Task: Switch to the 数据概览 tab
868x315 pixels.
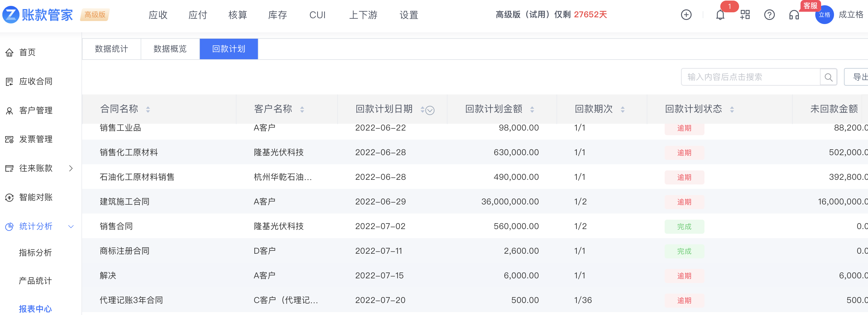Action: pos(170,49)
